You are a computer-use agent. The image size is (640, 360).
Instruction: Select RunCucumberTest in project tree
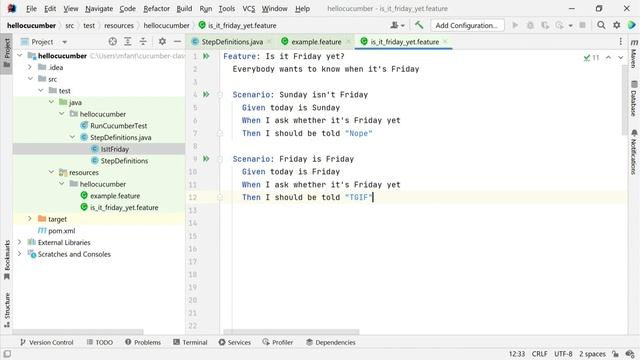click(x=118, y=126)
